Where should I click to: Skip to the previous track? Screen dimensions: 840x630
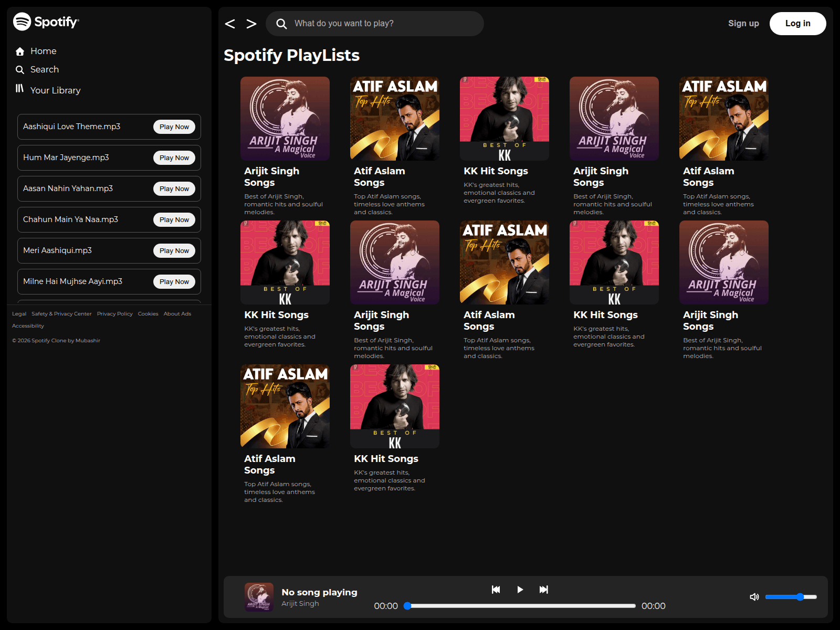pos(496,590)
